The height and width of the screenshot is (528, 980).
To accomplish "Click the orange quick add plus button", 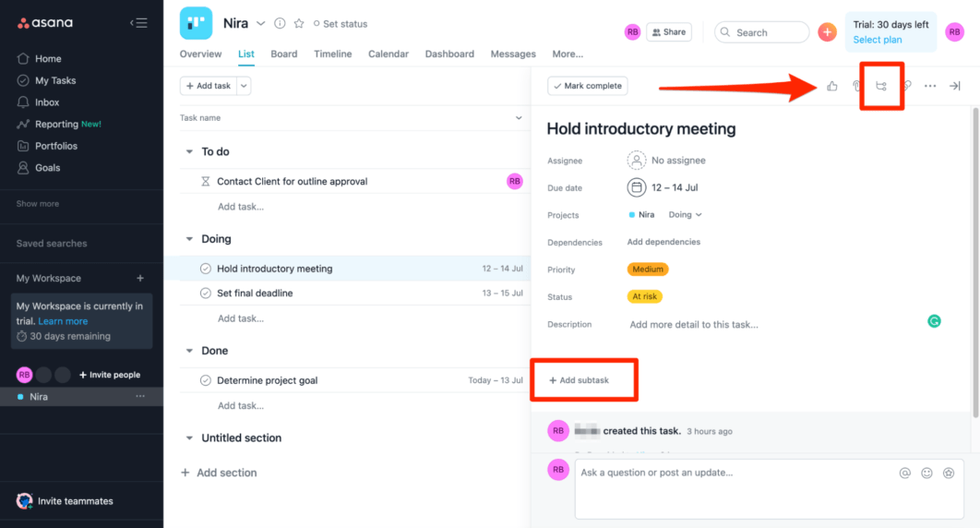I will click(x=827, y=32).
